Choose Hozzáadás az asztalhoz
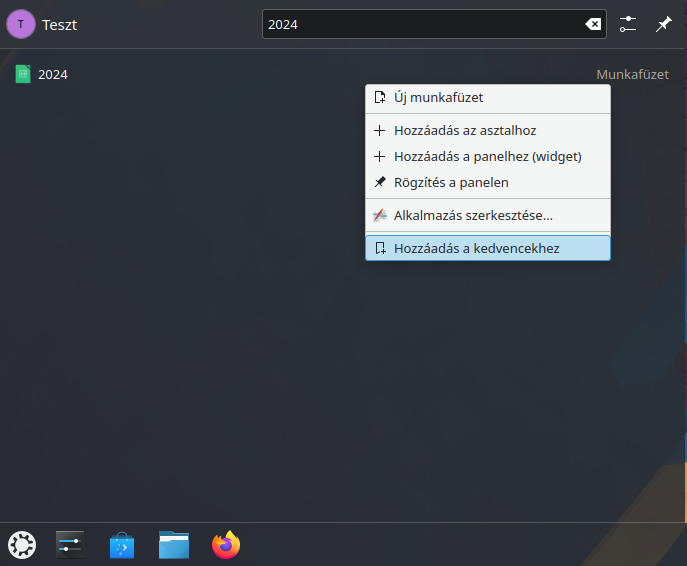Screen dimensions: 687x566 tap(488, 131)
